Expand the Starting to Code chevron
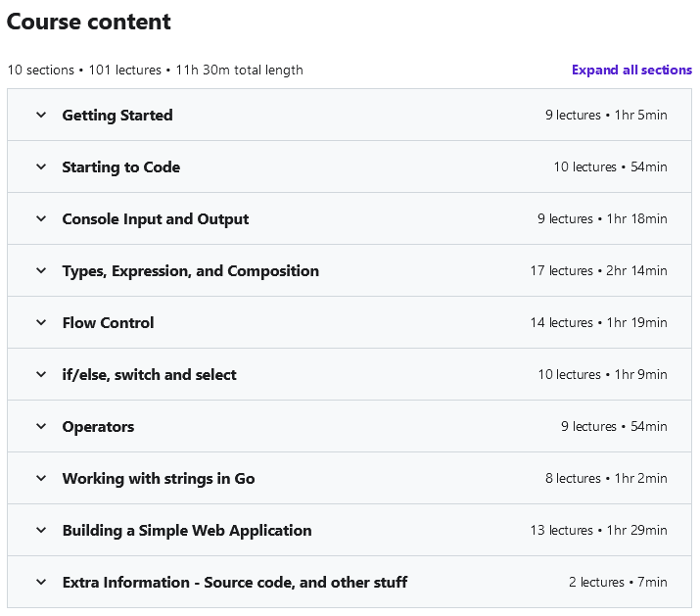The height and width of the screenshot is (616, 700). (x=41, y=166)
